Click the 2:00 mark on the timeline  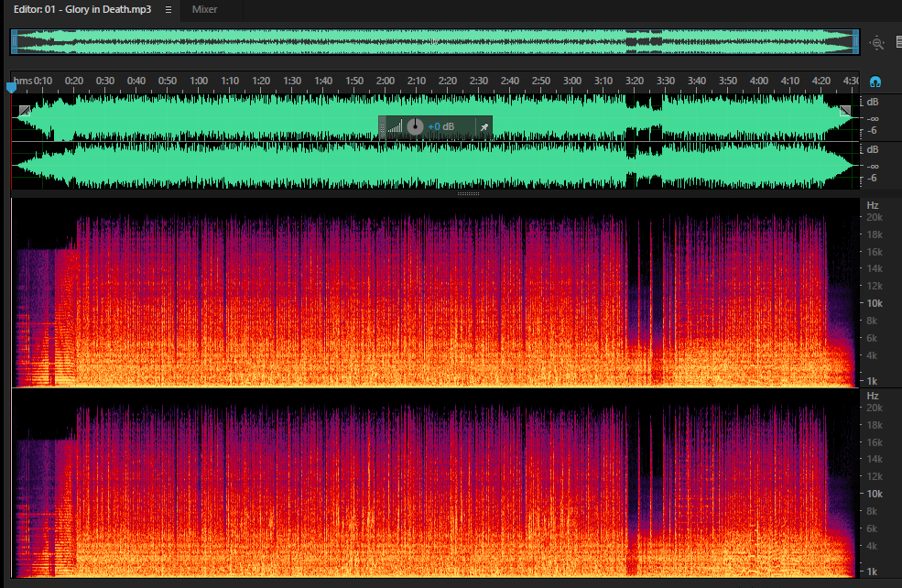385,81
